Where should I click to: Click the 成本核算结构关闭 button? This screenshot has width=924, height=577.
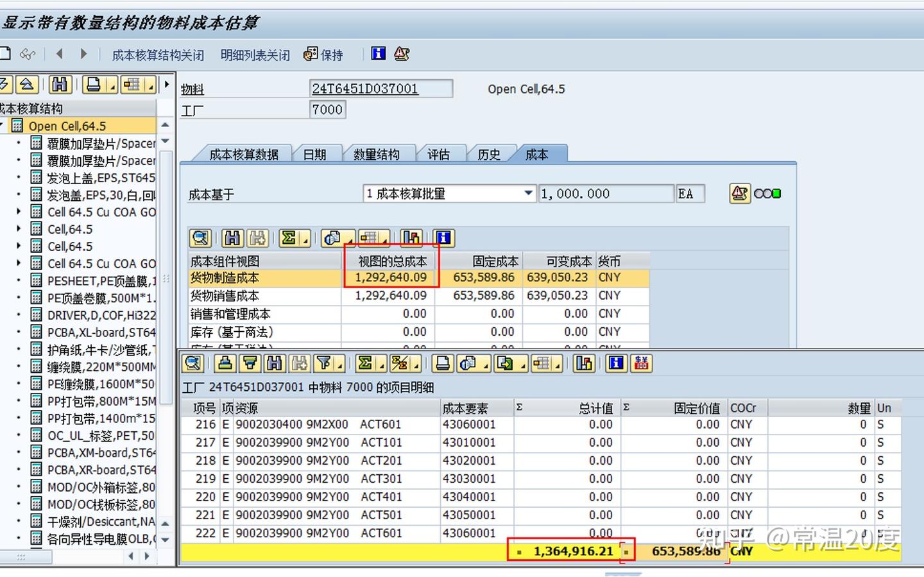[x=158, y=55]
